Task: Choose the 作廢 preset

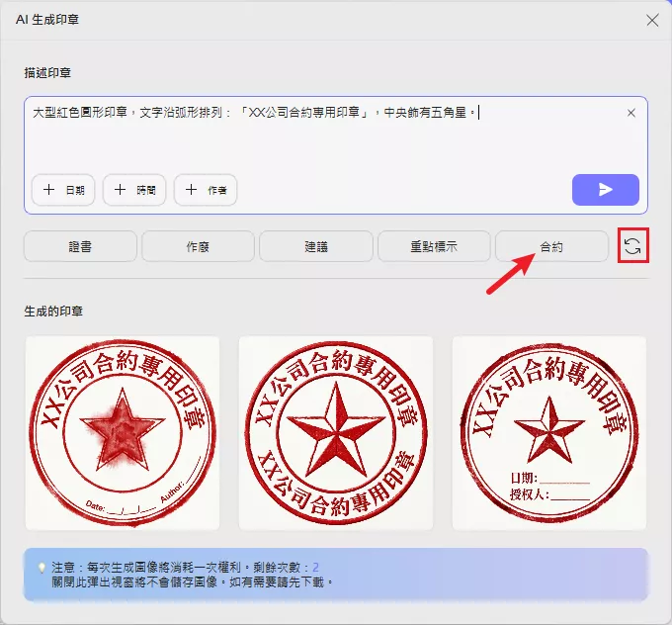Action: click(198, 246)
